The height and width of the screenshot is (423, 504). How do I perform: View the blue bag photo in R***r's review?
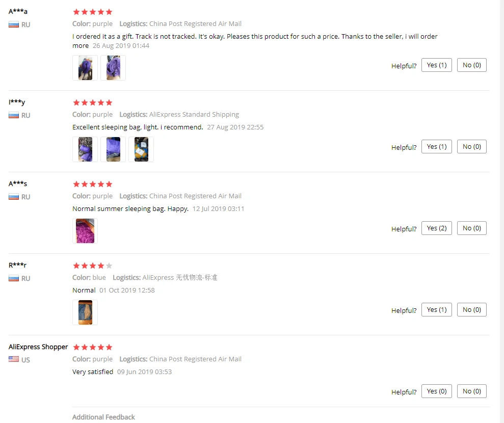pos(85,312)
